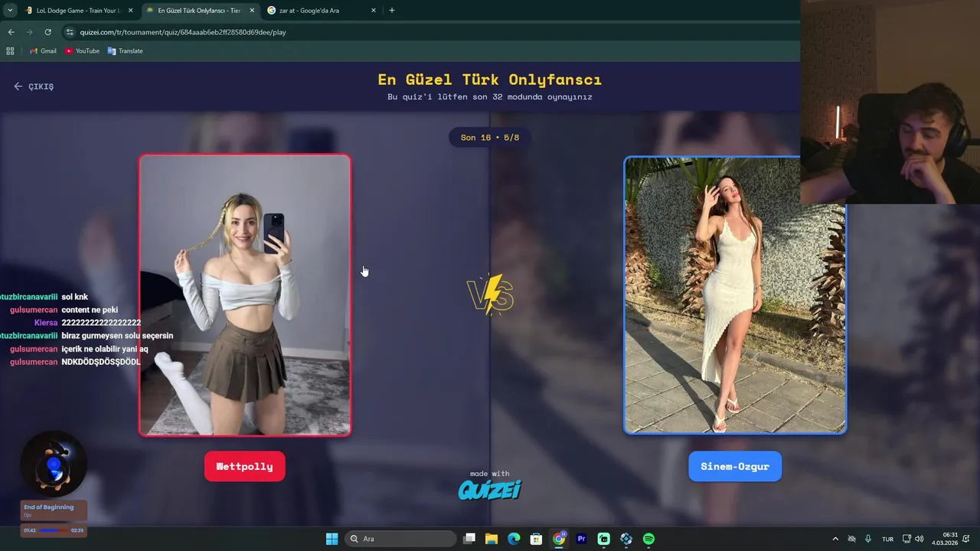Reload the current page
The width and height of the screenshot is (980, 551).
47,32
